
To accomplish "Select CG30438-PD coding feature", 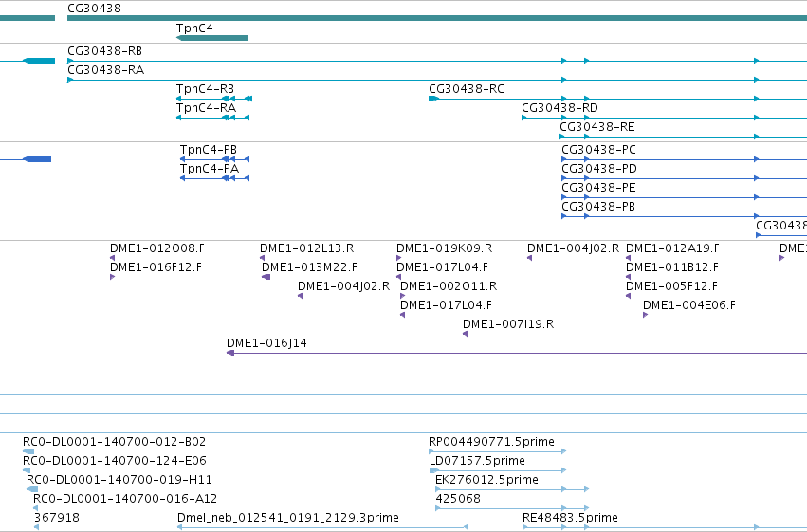I will [x=684, y=178].
